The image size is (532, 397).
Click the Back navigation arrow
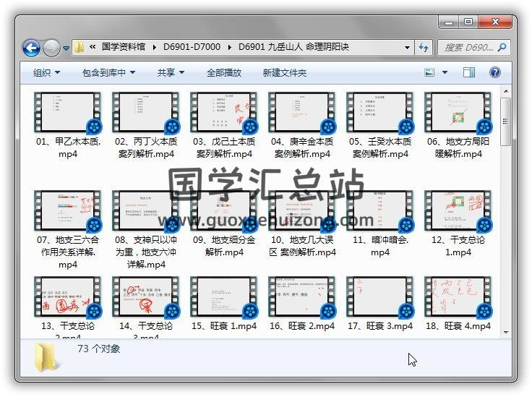[x=32, y=48]
